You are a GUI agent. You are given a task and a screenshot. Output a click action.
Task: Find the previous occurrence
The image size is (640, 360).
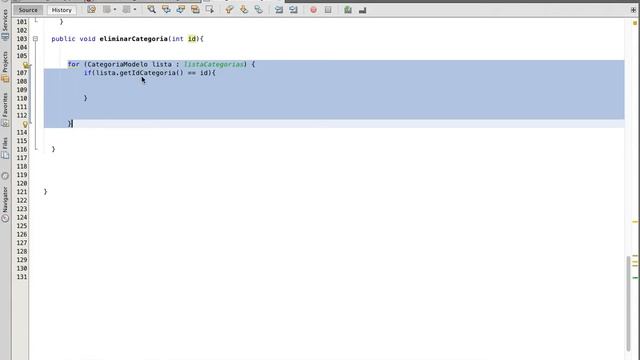tap(166, 9)
